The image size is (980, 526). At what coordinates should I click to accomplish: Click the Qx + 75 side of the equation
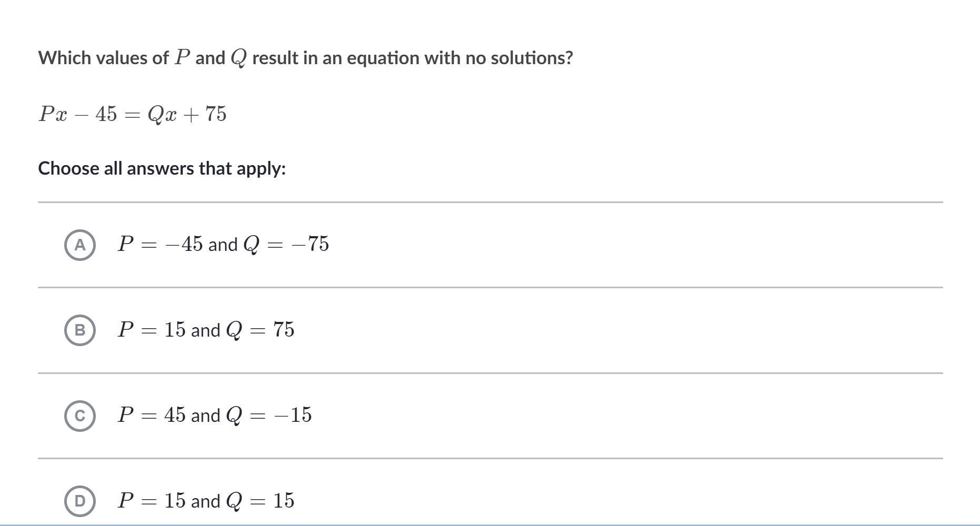[187, 114]
